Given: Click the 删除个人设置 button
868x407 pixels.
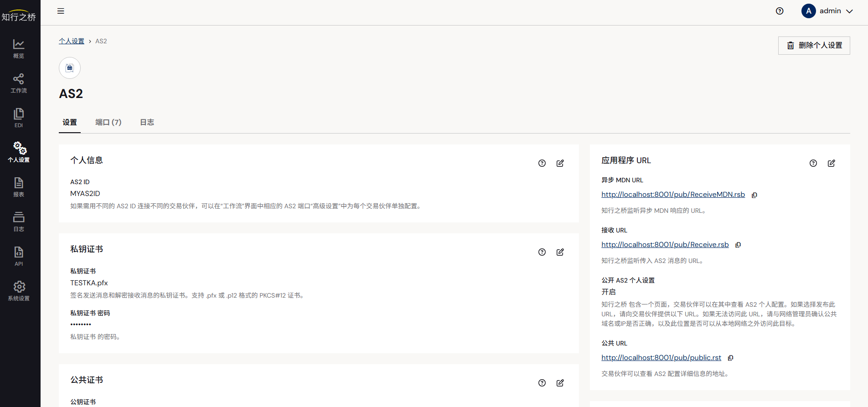Looking at the screenshot, I should pyautogui.click(x=814, y=46).
